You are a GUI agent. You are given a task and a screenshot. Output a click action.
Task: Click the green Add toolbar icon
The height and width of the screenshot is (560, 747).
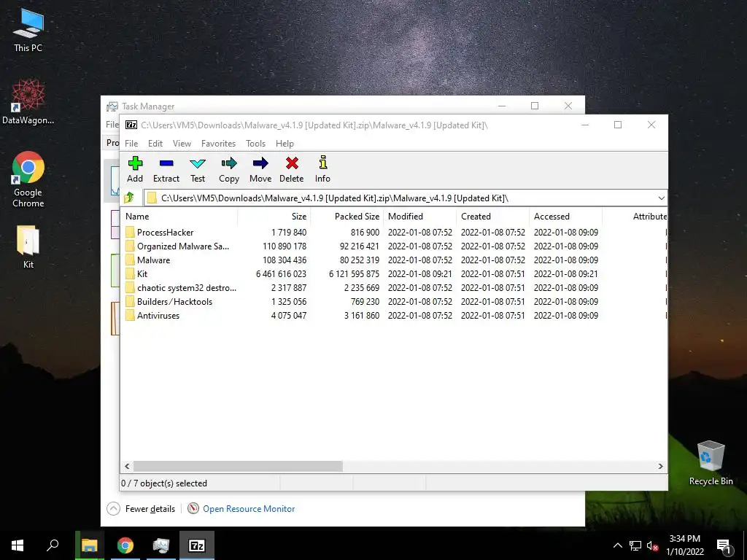(135, 163)
